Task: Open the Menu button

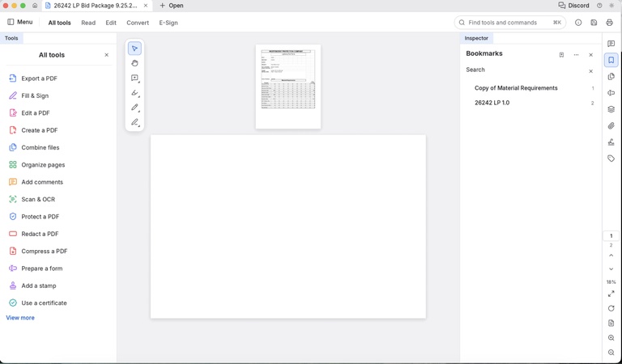Action: (x=19, y=22)
